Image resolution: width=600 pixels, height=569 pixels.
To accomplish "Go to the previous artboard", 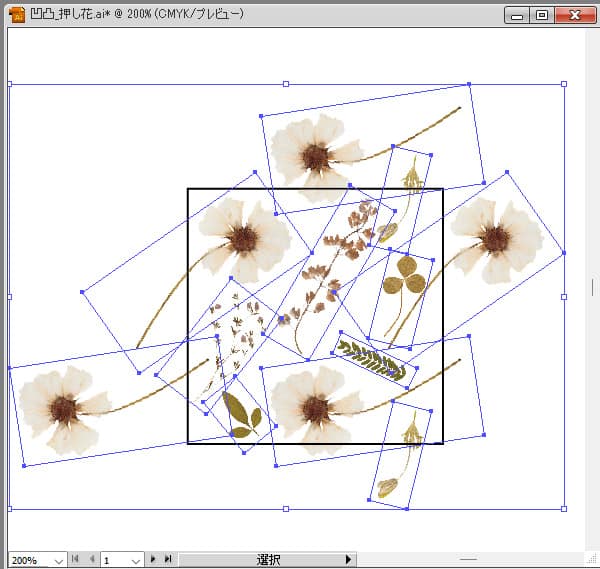I will pyautogui.click(x=91, y=560).
